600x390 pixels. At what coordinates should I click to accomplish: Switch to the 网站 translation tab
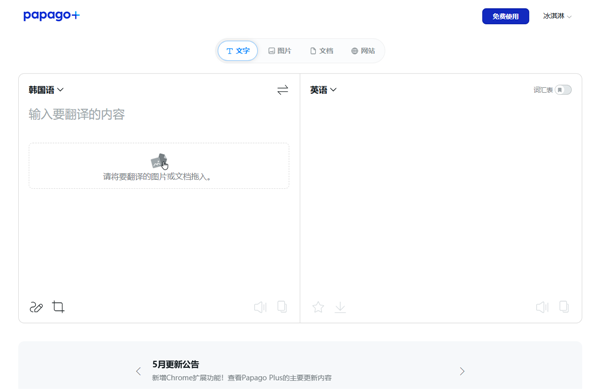[x=363, y=51]
